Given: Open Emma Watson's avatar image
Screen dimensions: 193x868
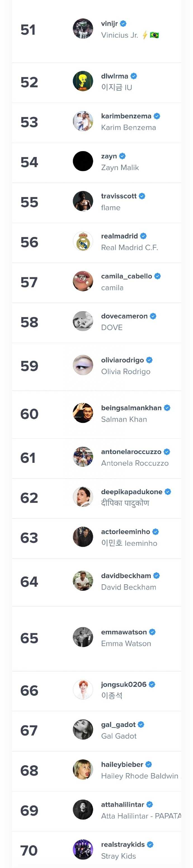Looking at the screenshot, I should pyautogui.click(x=83, y=637).
